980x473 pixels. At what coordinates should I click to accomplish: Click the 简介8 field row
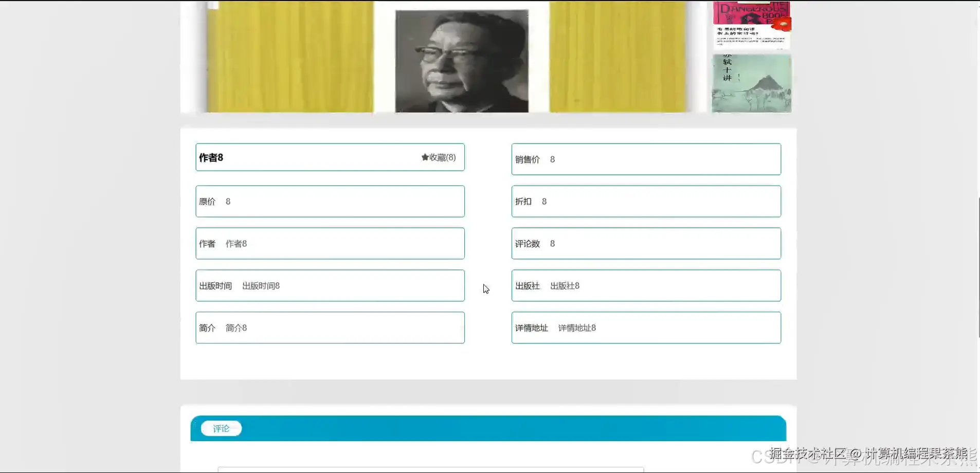[330, 328]
